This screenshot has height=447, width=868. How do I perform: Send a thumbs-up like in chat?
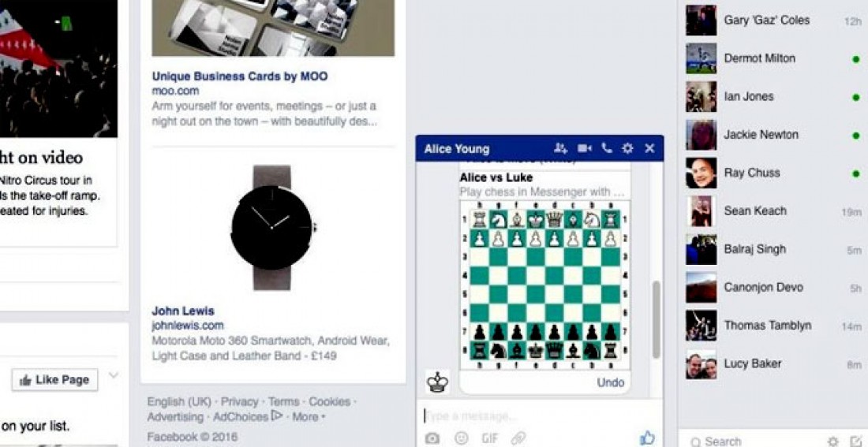coord(647,438)
